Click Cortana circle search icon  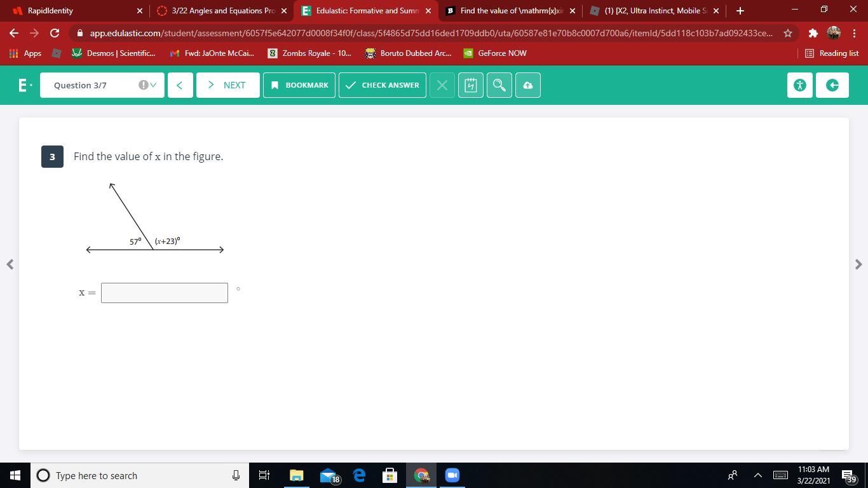(x=43, y=475)
